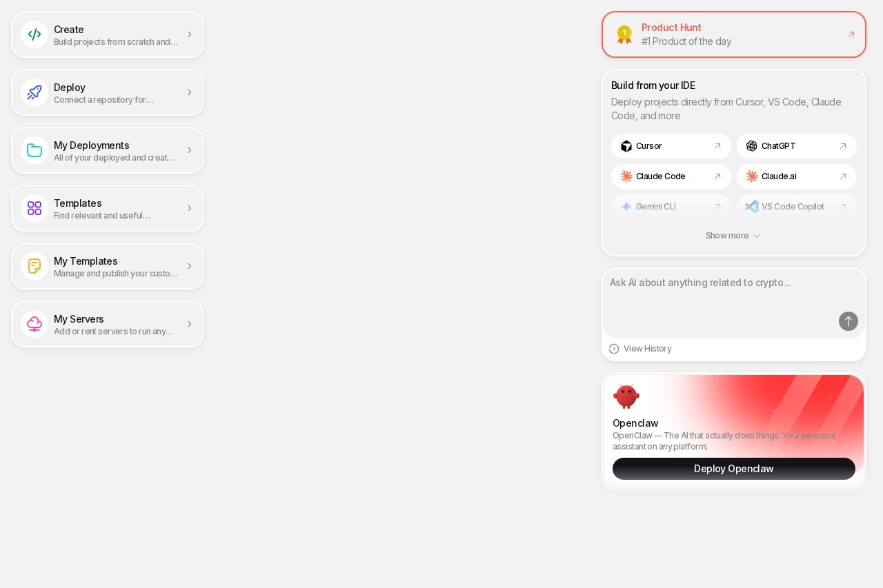This screenshot has width=883, height=588.
Task: Click the Deploy Openclaw button
Action: coord(734,469)
